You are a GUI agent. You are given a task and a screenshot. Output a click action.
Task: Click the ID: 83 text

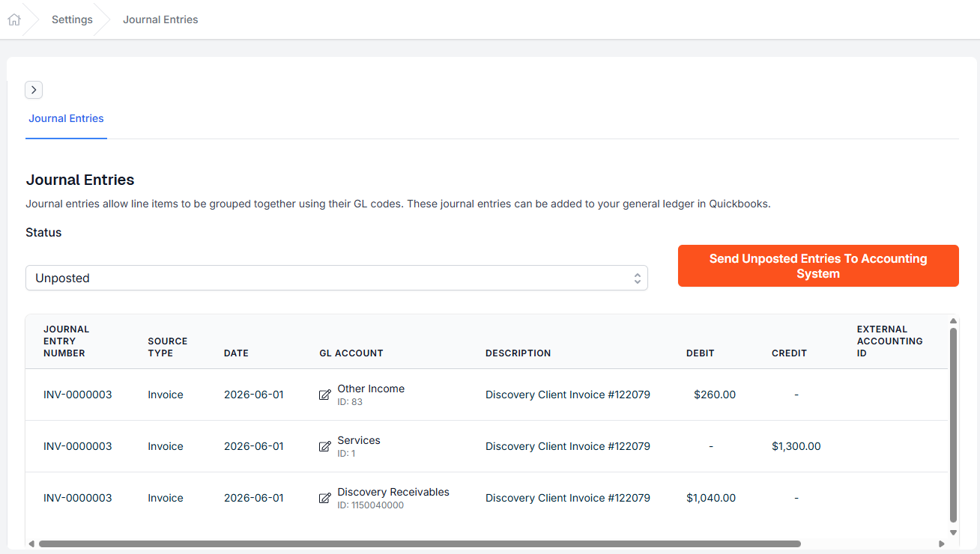pyautogui.click(x=350, y=402)
